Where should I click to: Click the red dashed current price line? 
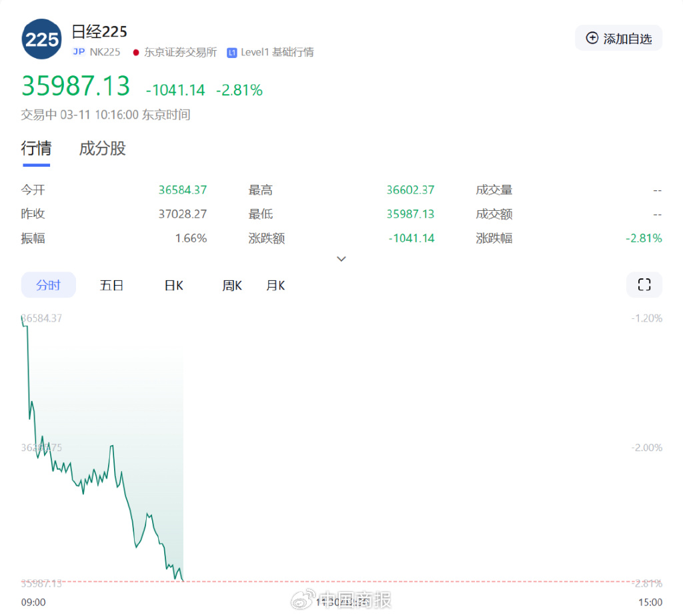click(x=400, y=582)
